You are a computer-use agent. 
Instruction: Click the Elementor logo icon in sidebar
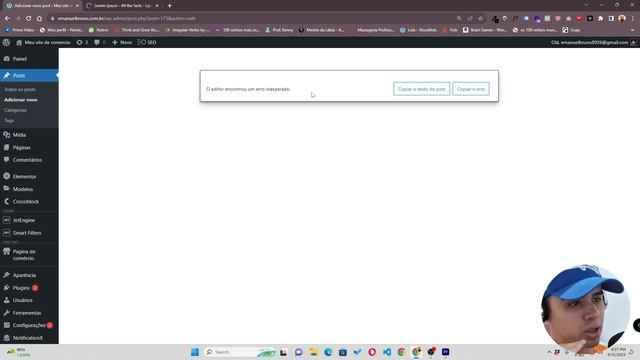[7, 176]
